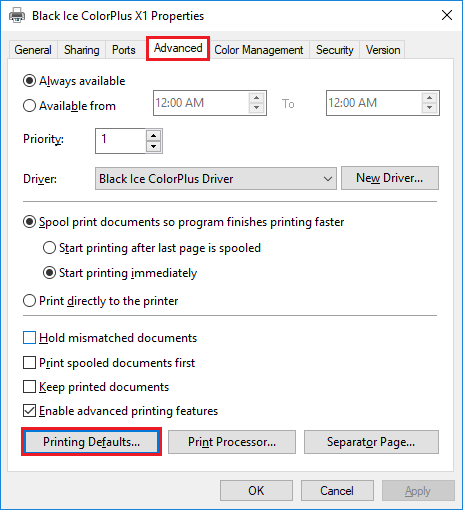Increase Priority with the up spinner arrow

pos(153,135)
